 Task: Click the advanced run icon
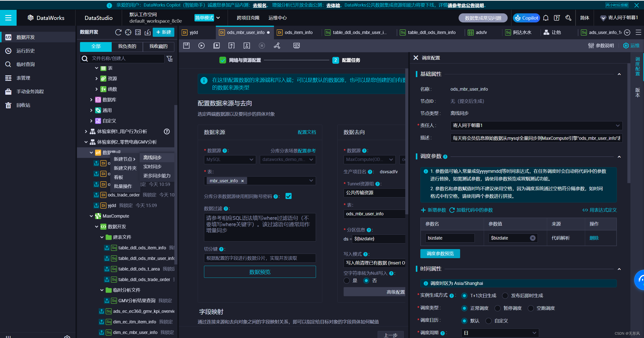[x=216, y=46]
